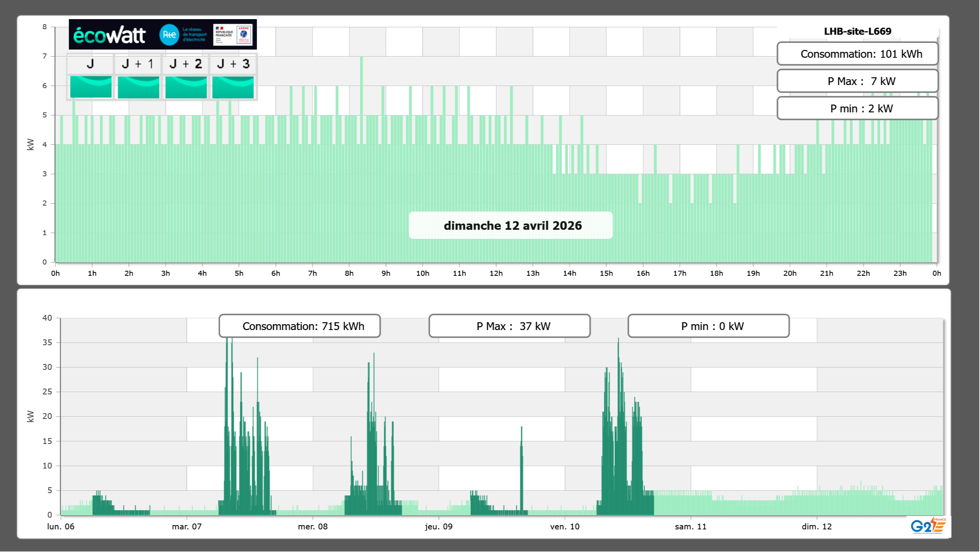Click the green signal icon under J + 2
The image size is (980, 552).
(x=186, y=87)
